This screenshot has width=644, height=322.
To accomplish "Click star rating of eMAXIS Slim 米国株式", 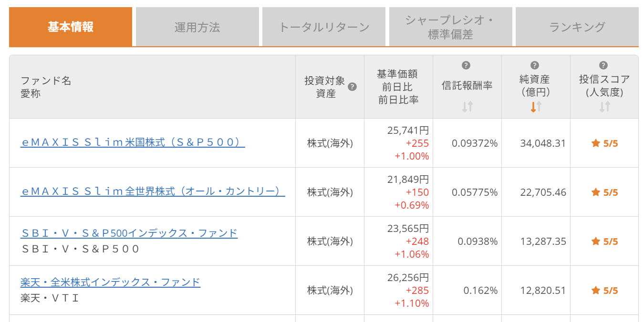I will 604,143.
